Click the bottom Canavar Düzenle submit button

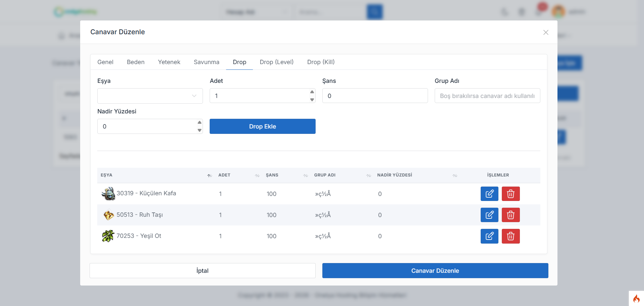click(x=435, y=271)
